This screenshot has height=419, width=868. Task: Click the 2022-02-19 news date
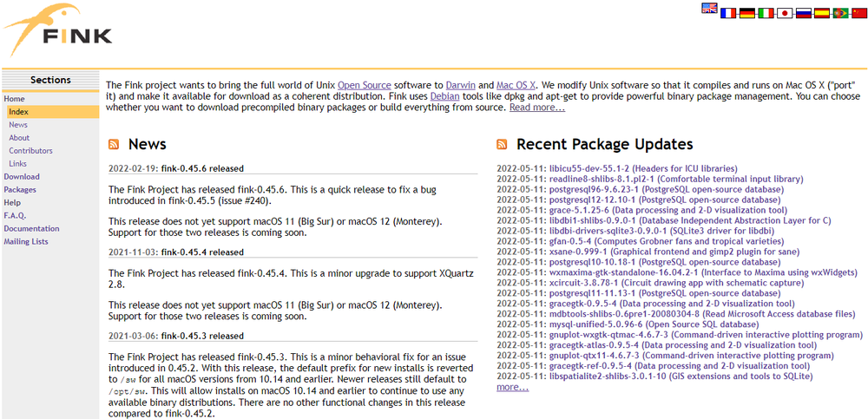[x=134, y=168]
